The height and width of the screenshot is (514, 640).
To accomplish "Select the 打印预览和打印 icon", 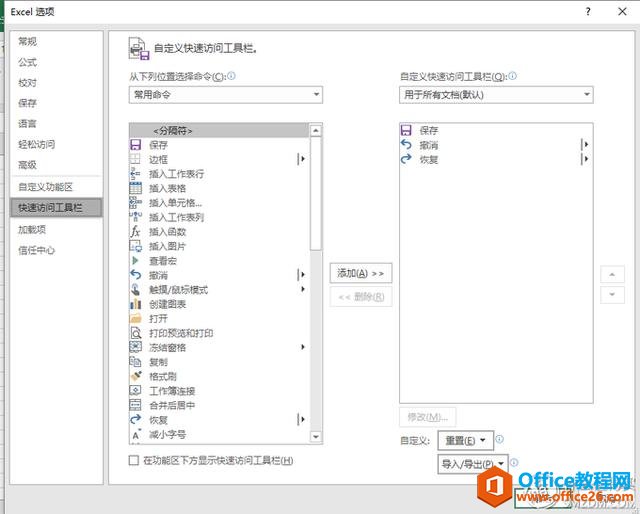I will tap(136, 333).
